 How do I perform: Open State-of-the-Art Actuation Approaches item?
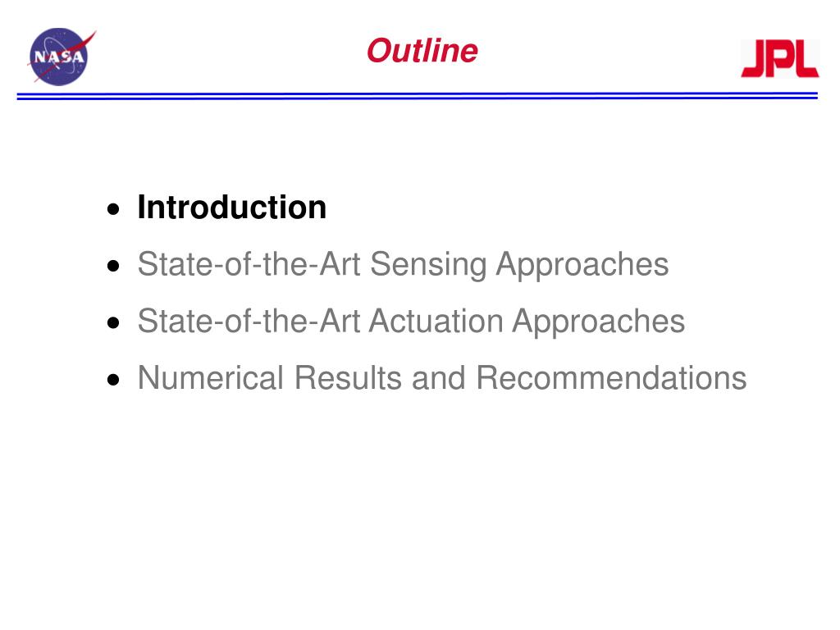411,322
